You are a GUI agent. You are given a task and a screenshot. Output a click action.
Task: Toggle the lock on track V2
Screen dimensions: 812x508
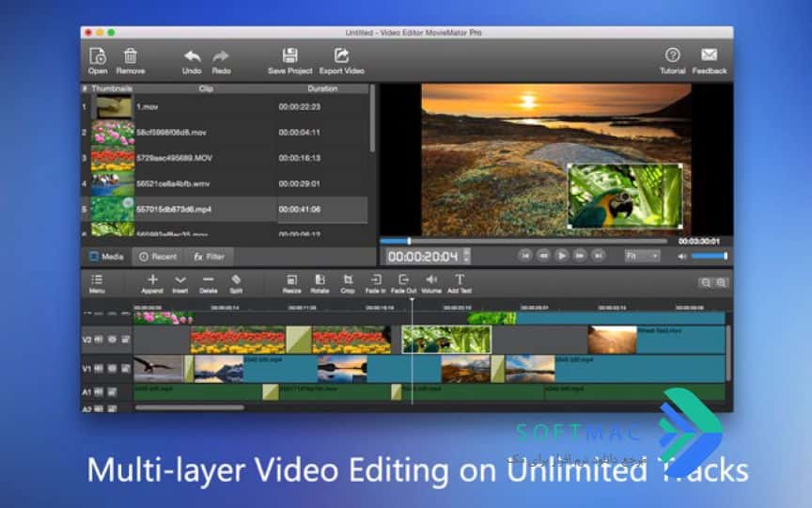[125, 340]
